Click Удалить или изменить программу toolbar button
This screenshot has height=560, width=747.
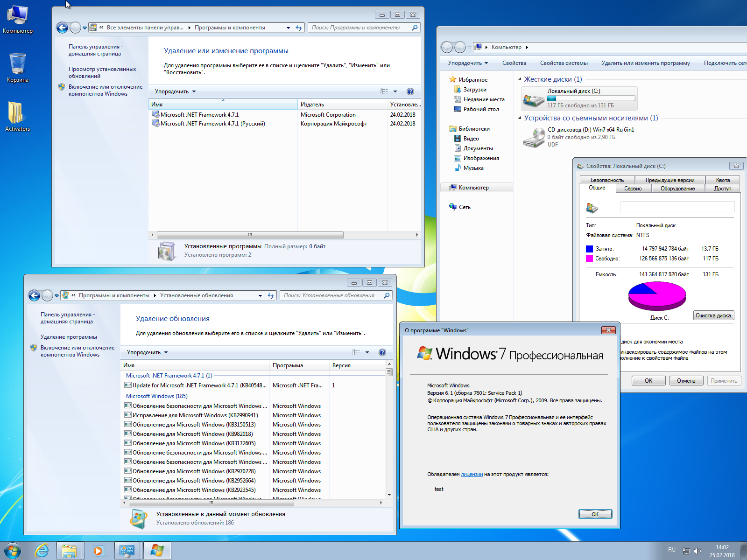click(x=646, y=63)
